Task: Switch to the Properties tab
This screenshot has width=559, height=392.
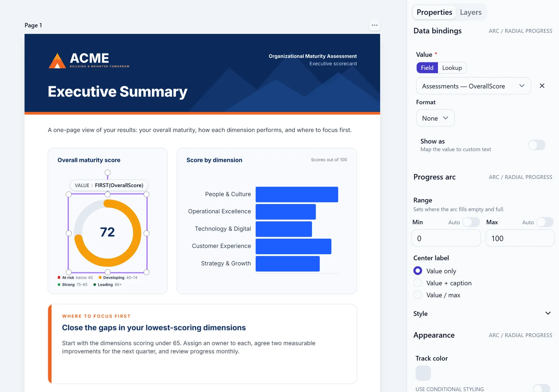Action: (x=434, y=12)
